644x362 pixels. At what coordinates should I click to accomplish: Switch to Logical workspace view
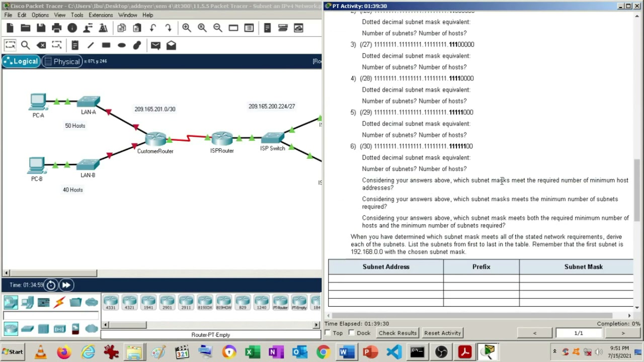click(21, 61)
